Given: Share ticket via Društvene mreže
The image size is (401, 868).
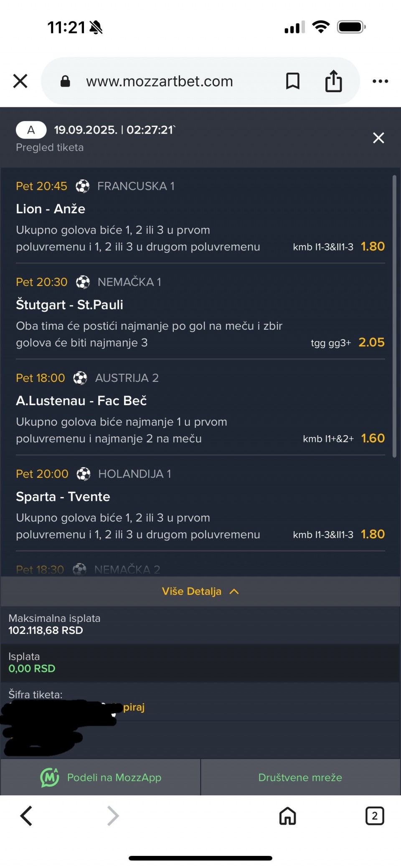Looking at the screenshot, I should coord(300,777).
